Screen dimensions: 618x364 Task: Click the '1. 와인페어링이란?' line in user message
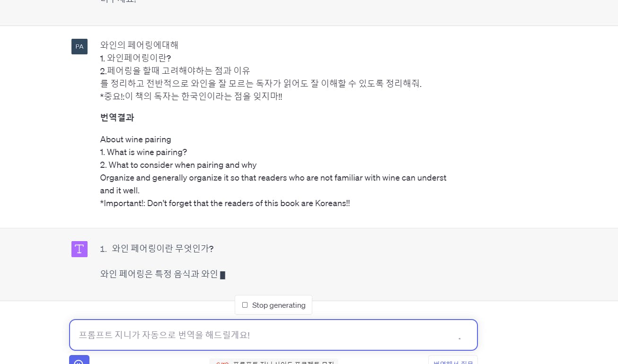point(136,58)
